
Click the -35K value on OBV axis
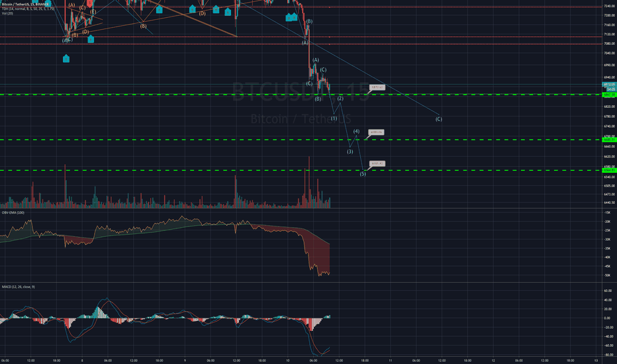(607, 249)
